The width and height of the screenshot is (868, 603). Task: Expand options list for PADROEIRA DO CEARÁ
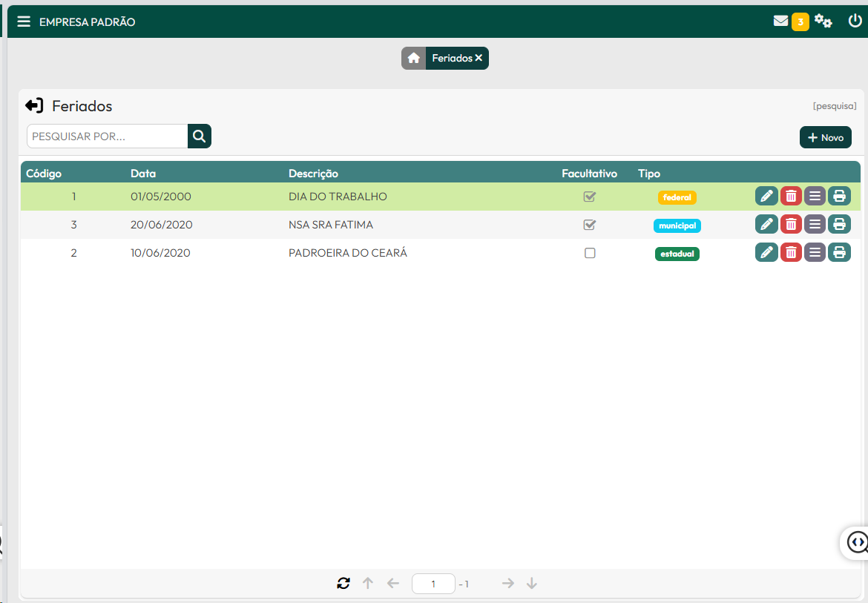pyautogui.click(x=815, y=253)
